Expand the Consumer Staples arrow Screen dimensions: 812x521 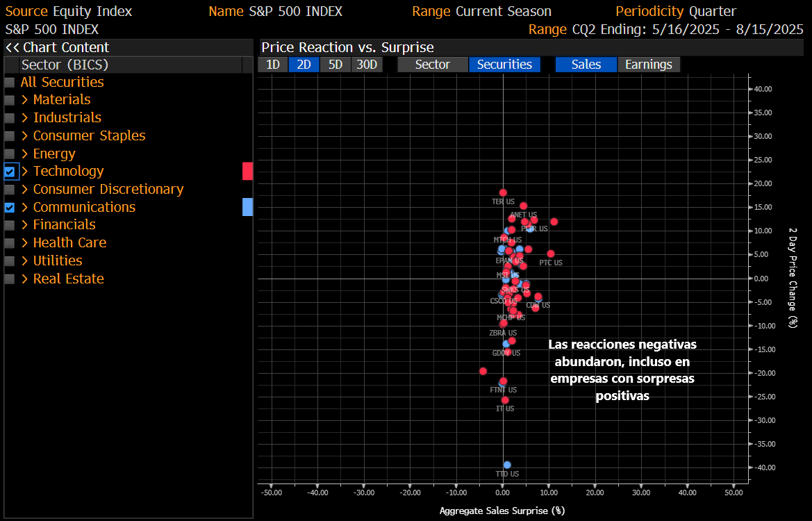click(25, 135)
